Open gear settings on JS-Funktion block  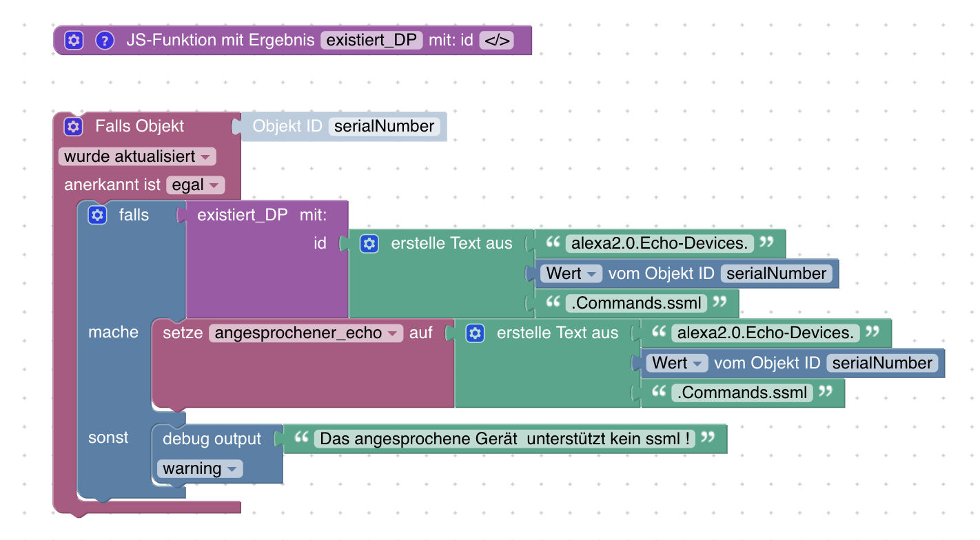[74, 41]
